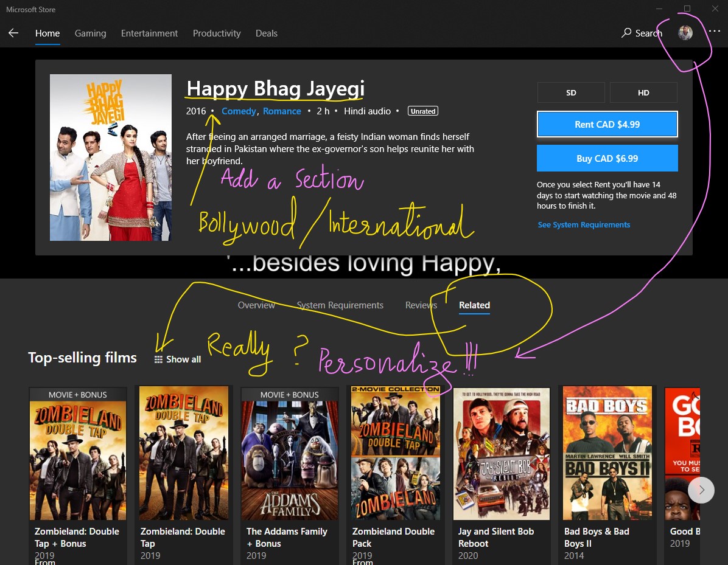Maximize the Microsoft Store window

tap(687, 9)
